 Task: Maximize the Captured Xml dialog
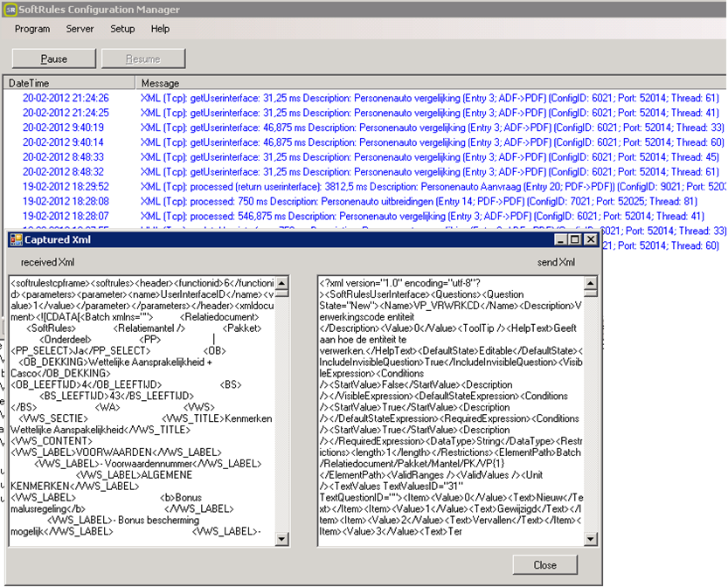(574, 239)
